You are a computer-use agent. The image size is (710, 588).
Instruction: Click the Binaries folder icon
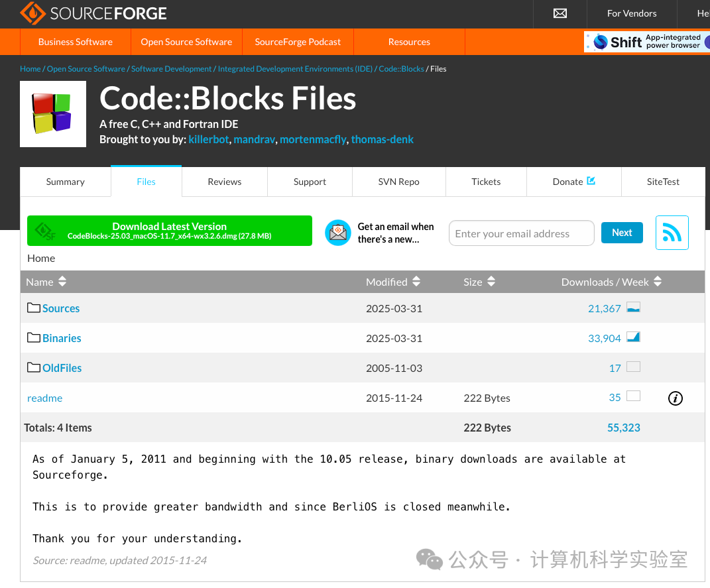coord(34,337)
